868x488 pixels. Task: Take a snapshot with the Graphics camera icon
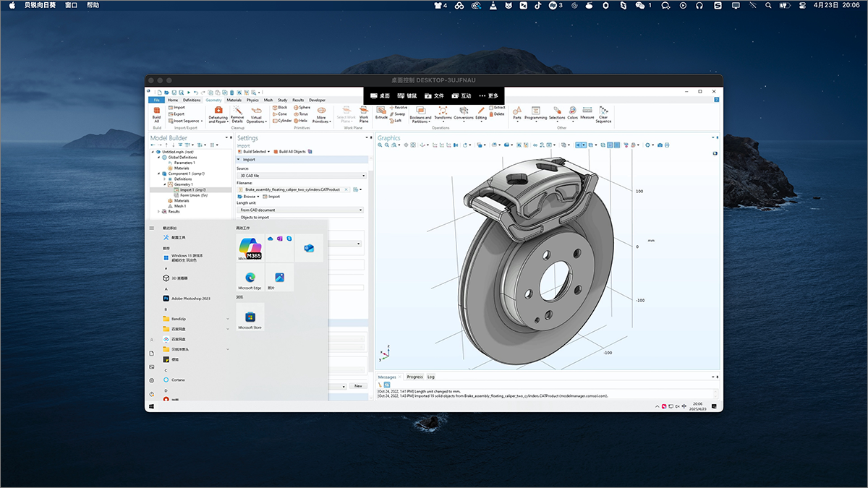tap(660, 145)
